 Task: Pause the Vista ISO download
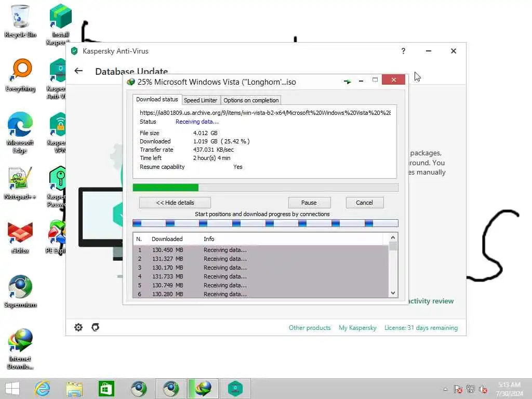[309, 203]
